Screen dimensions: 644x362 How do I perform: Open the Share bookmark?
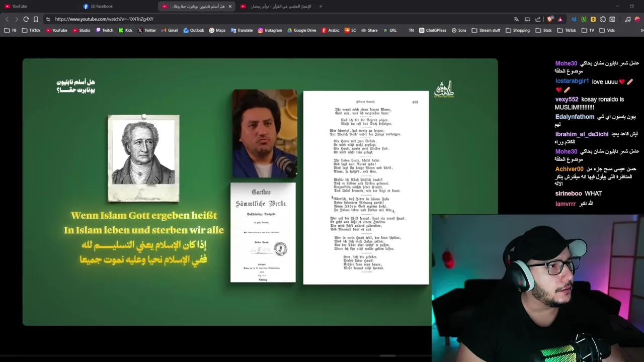(369, 30)
